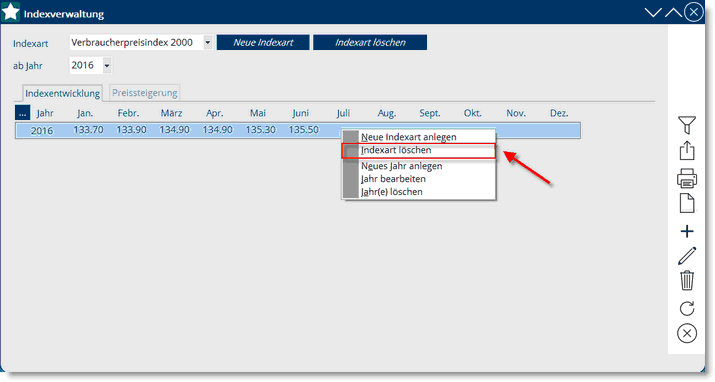Open the ab Jahr dropdown arrow

pos(107,66)
